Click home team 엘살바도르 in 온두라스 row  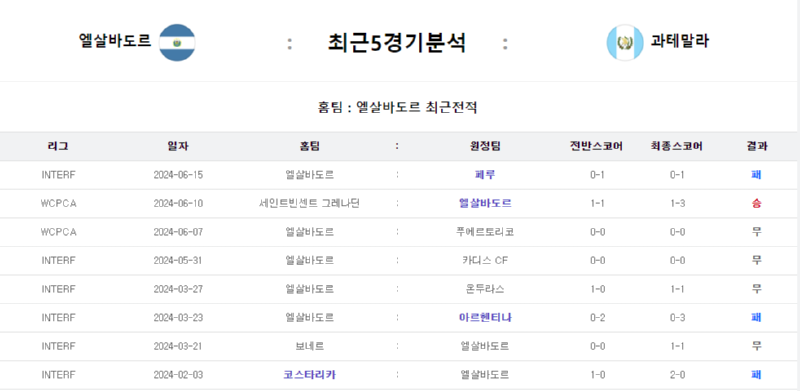[x=310, y=289]
